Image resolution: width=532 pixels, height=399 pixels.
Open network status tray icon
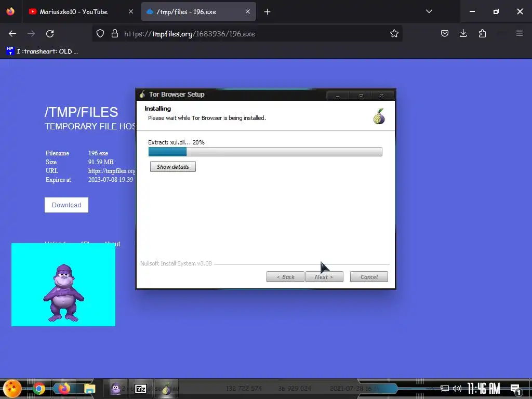point(445,389)
